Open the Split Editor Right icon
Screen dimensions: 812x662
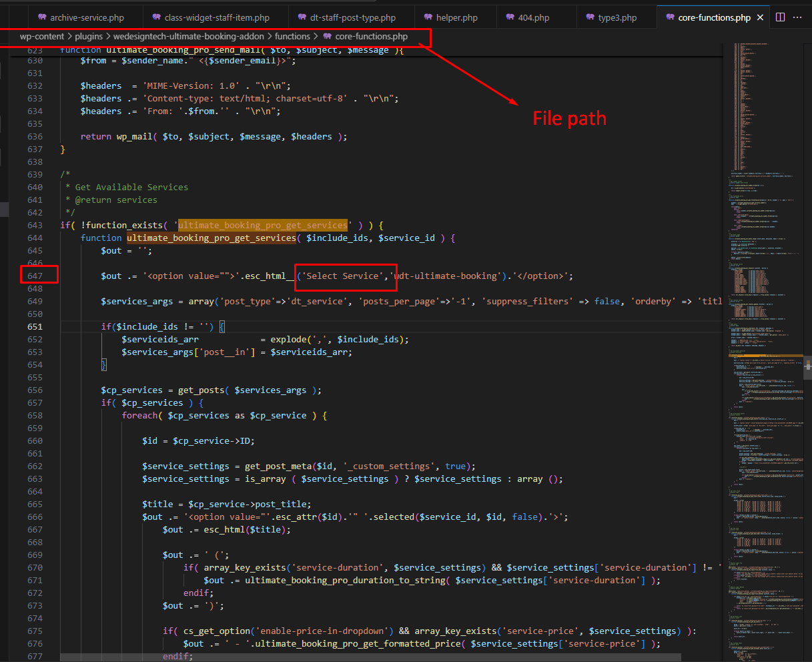pyautogui.click(x=780, y=17)
